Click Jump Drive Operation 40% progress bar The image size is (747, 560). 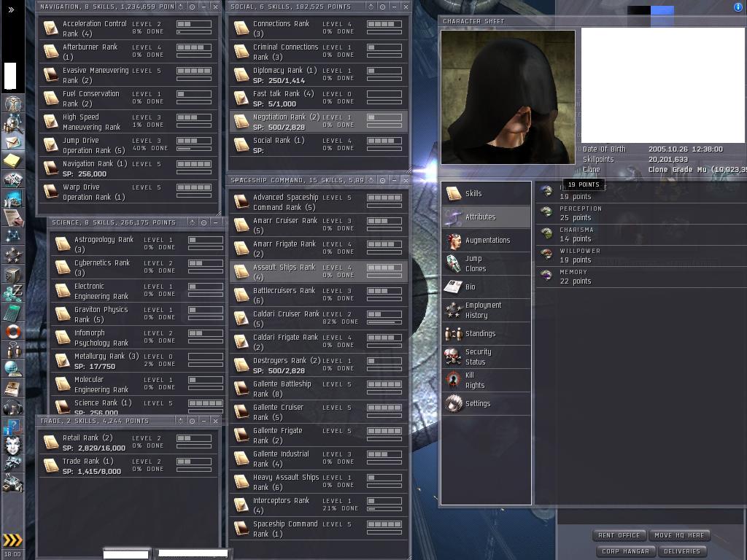coord(194,149)
